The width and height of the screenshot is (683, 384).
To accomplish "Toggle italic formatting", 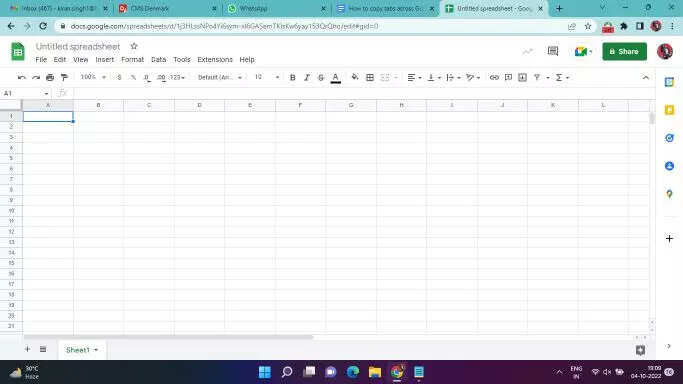I will pyautogui.click(x=307, y=77).
